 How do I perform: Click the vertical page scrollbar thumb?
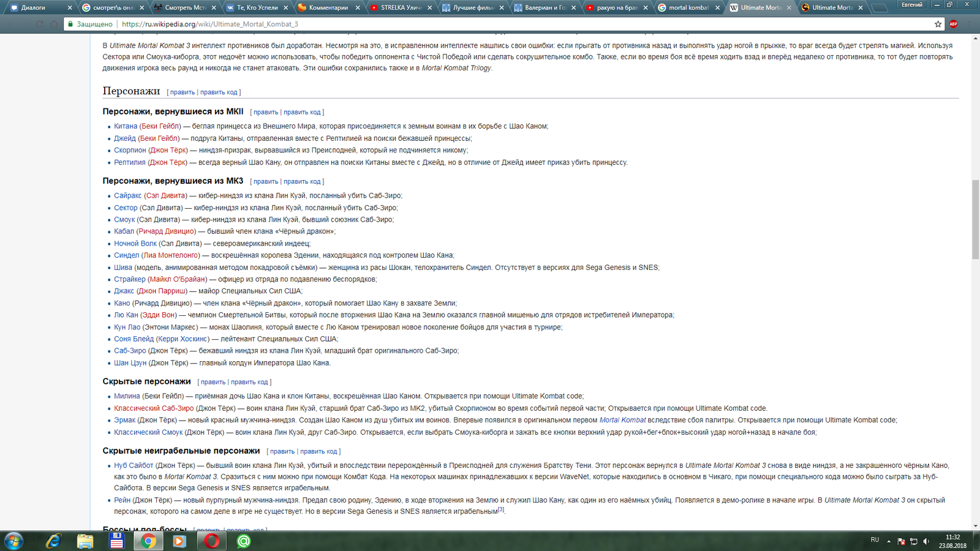pos(975,219)
